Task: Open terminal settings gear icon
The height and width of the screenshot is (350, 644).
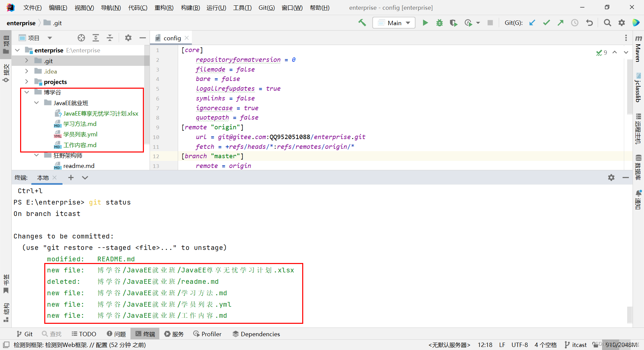Action: (x=611, y=178)
